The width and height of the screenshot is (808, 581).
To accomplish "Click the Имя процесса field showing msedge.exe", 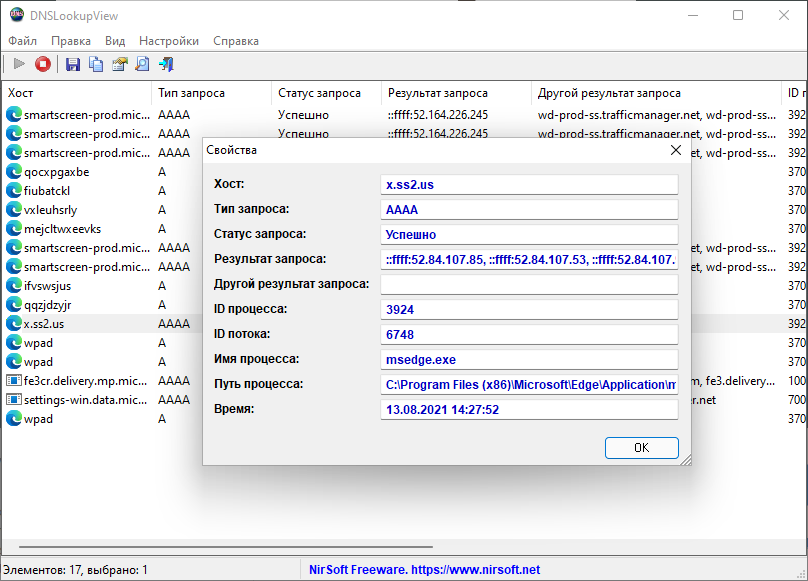I will tap(529, 359).
